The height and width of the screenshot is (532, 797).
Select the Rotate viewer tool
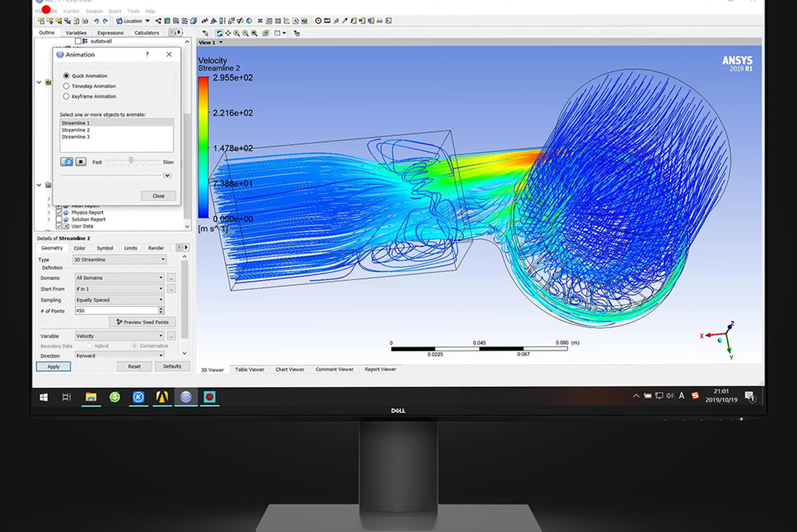coord(219,33)
